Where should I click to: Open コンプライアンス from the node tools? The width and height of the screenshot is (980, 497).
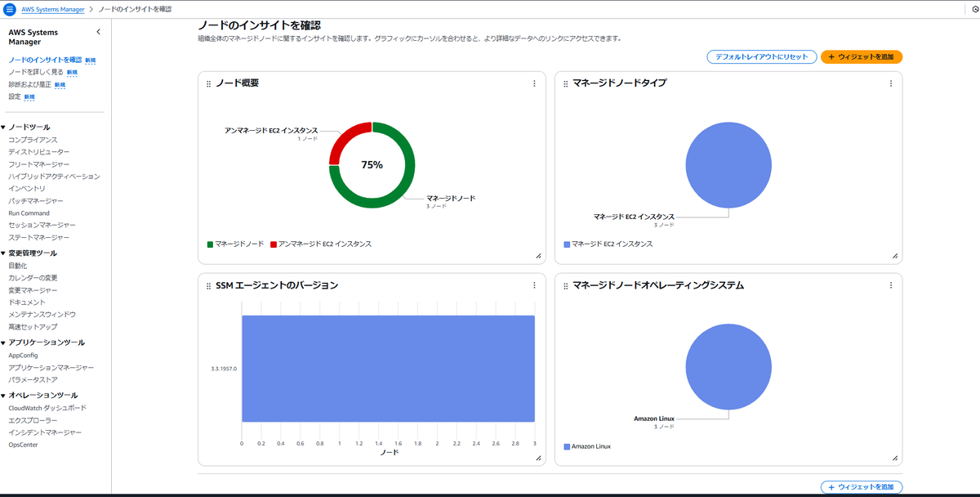pos(33,140)
